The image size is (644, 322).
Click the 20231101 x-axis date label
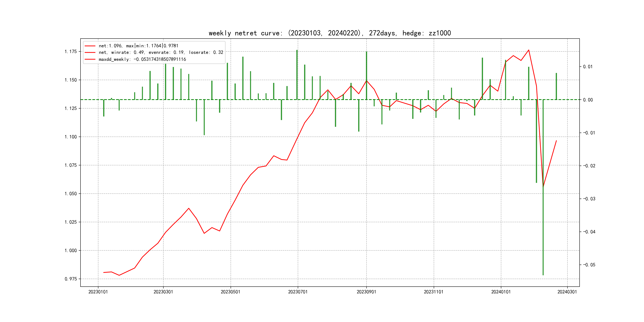click(x=434, y=292)
